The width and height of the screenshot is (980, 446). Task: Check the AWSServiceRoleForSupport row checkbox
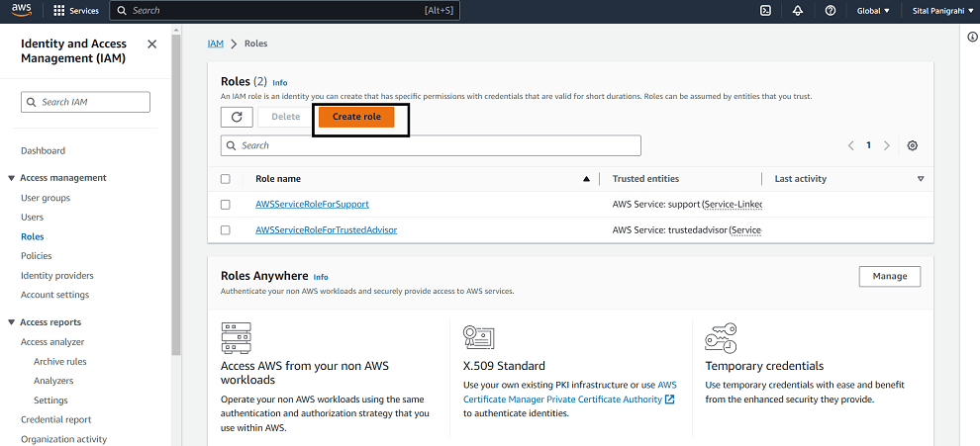(x=226, y=205)
